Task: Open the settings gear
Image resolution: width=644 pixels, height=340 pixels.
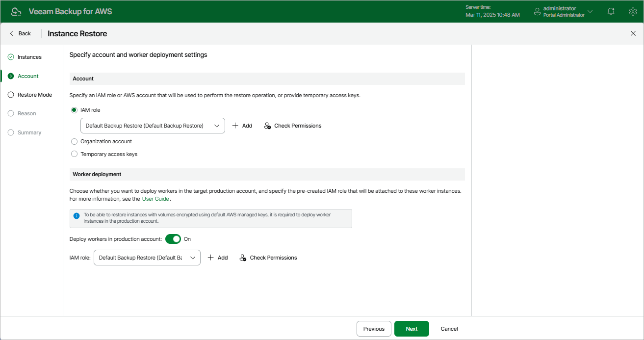Action: tap(633, 11)
